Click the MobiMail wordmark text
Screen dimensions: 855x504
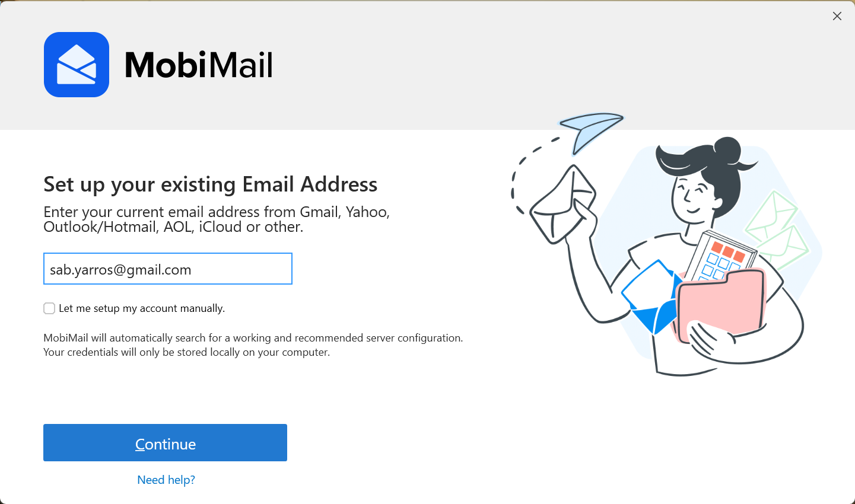coord(199,65)
